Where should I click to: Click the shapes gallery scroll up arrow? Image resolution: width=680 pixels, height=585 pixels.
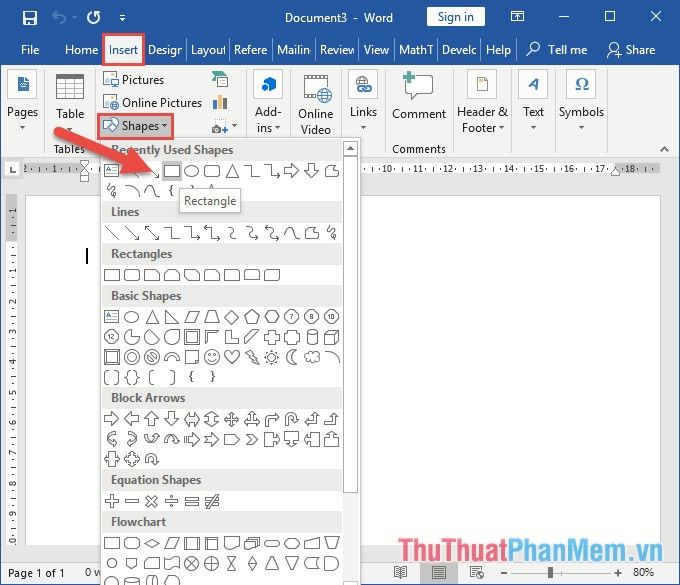point(350,149)
